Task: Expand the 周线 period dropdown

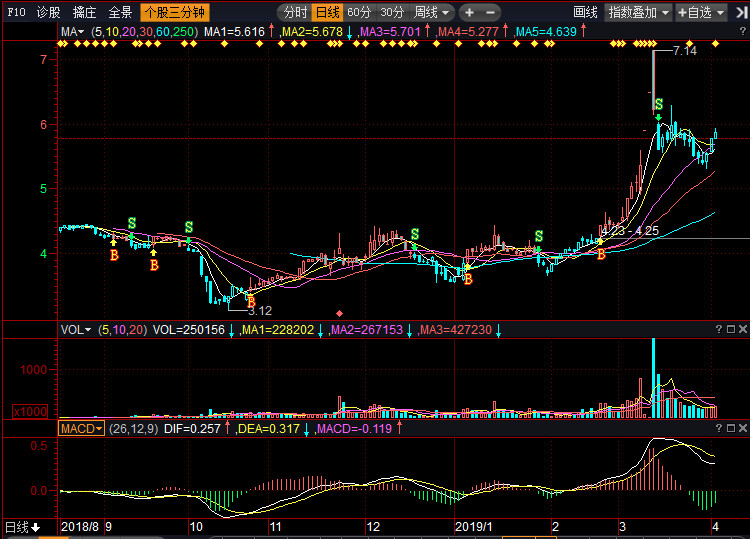Action: click(x=432, y=13)
